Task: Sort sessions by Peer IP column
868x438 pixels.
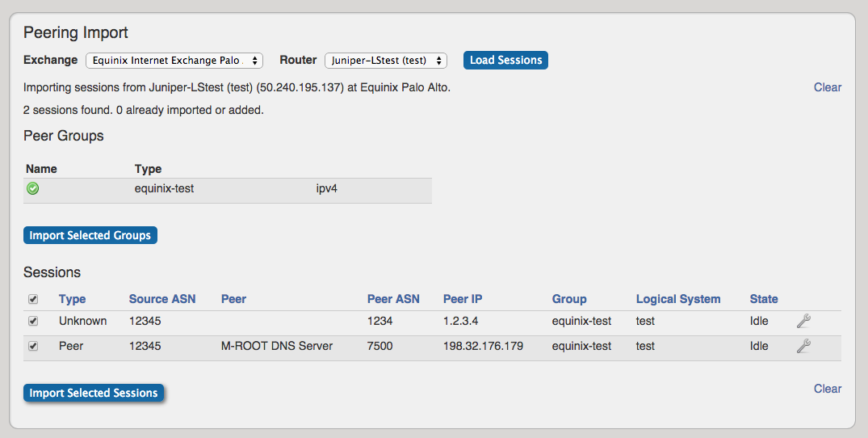Action: coord(463,299)
